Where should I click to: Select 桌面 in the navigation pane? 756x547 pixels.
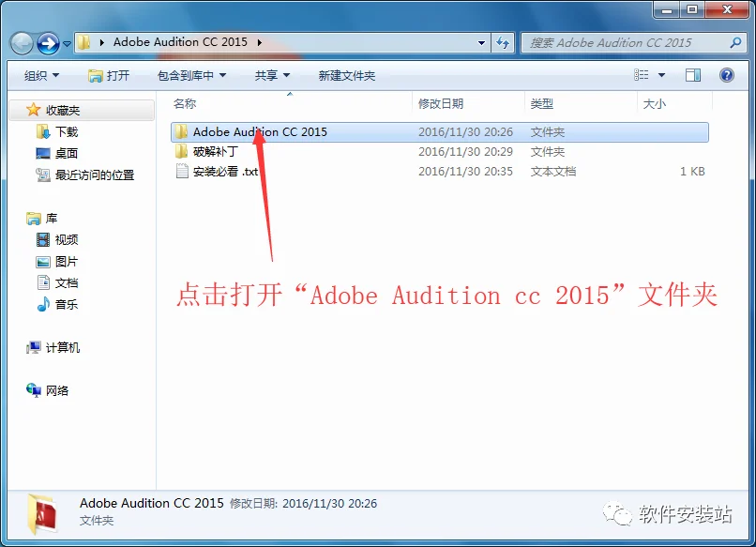66,153
